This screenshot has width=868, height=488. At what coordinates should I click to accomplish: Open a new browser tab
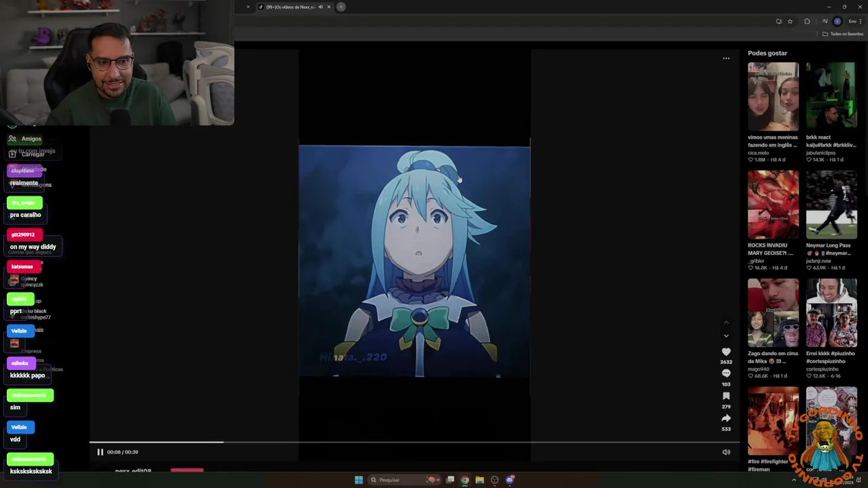click(341, 7)
